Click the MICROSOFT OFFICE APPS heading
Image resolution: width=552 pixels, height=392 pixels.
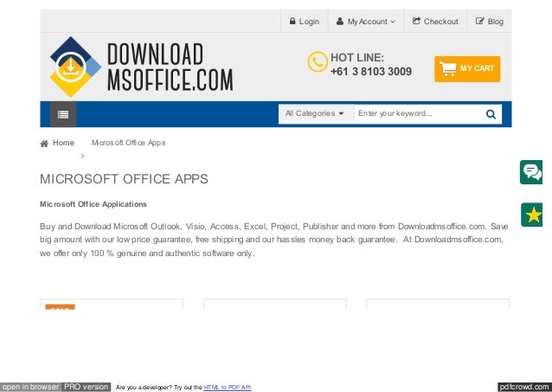124,179
